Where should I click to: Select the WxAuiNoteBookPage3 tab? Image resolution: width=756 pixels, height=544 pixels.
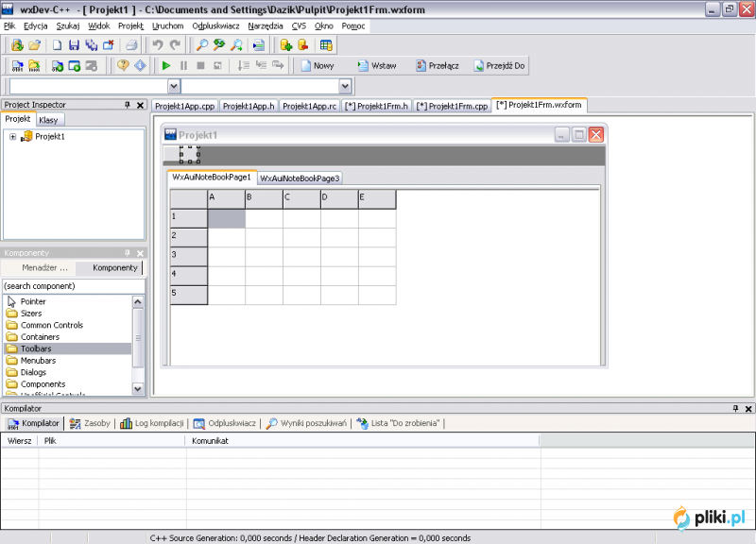click(300, 178)
